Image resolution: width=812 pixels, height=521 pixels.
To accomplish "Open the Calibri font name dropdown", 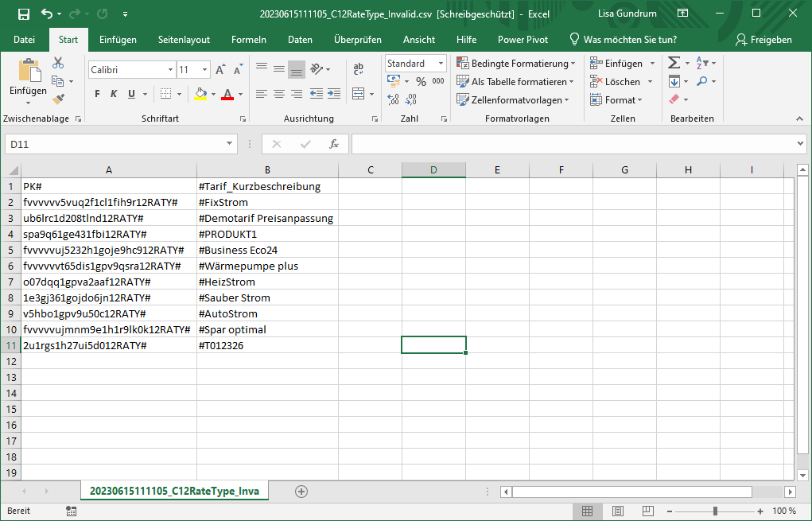I will pos(170,70).
